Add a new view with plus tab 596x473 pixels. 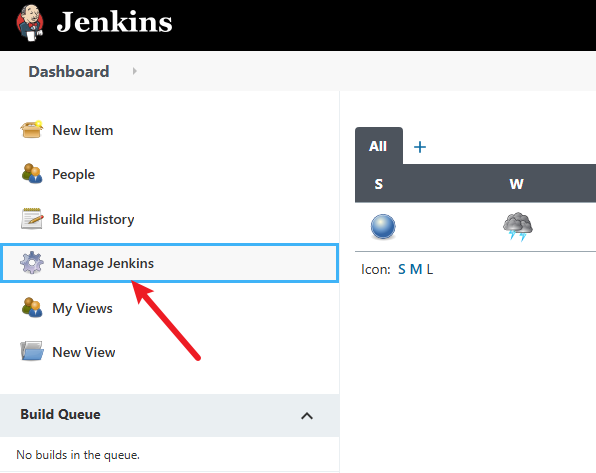coord(420,147)
